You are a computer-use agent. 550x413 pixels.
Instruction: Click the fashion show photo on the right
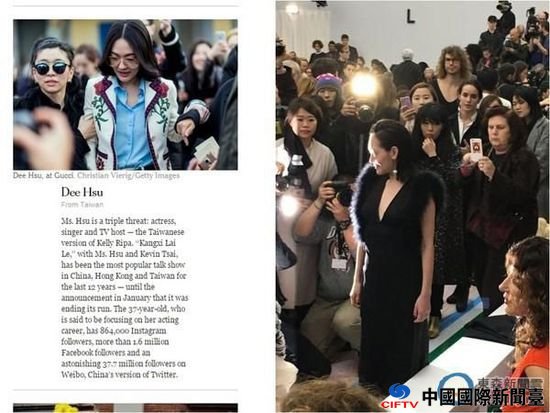[x=412, y=206]
